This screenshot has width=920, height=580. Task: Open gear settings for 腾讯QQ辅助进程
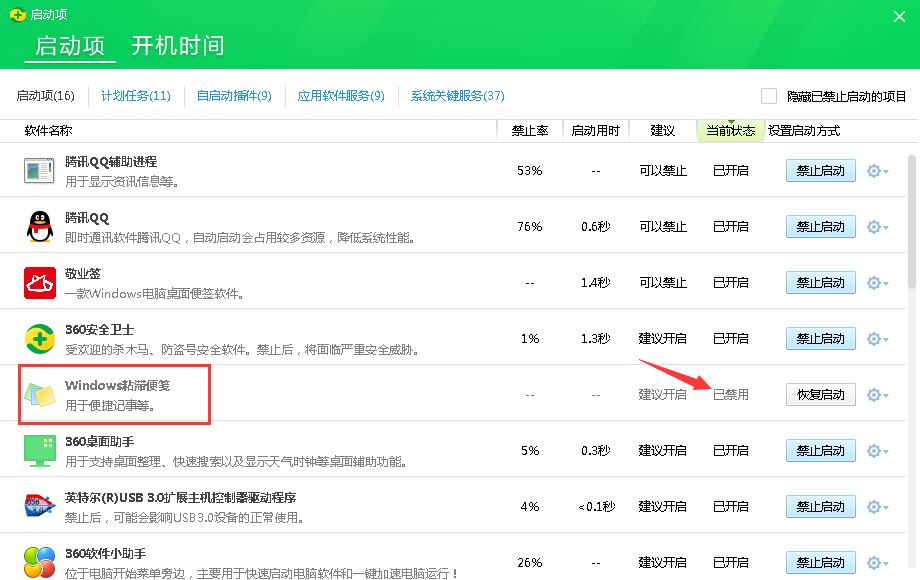tap(877, 171)
